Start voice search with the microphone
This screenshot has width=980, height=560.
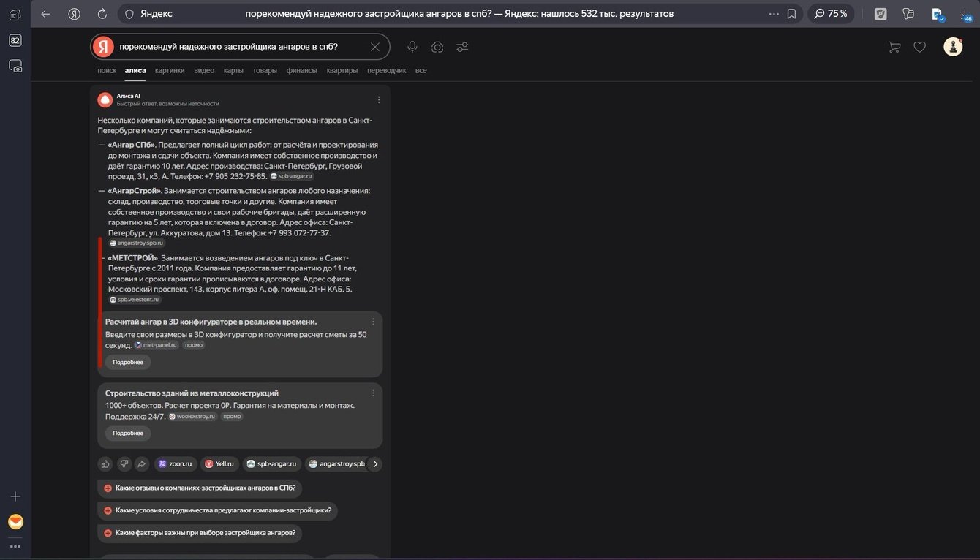click(x=412, y=47)
